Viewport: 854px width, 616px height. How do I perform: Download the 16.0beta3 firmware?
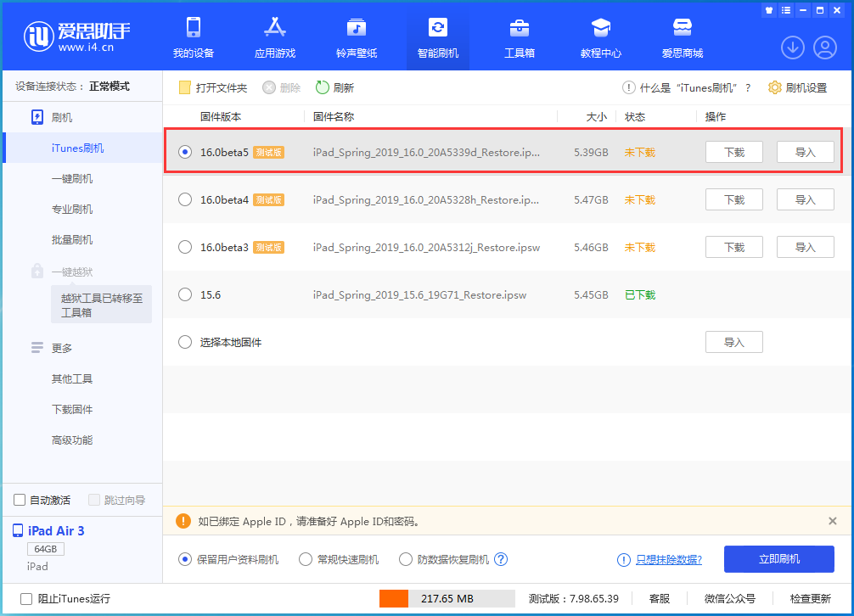[734, 247]
